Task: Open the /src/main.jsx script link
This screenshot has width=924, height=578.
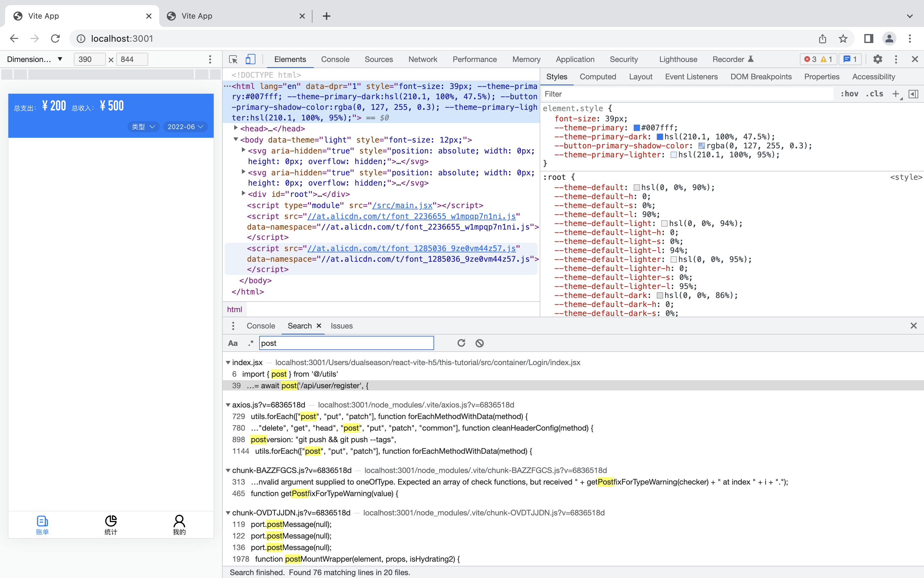Action: click(402, 205)
